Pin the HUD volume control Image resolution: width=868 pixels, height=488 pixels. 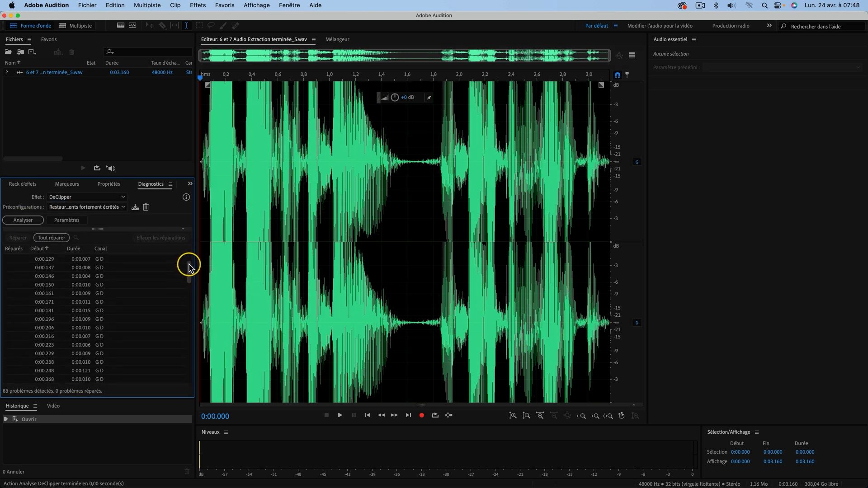pos(429,97)
